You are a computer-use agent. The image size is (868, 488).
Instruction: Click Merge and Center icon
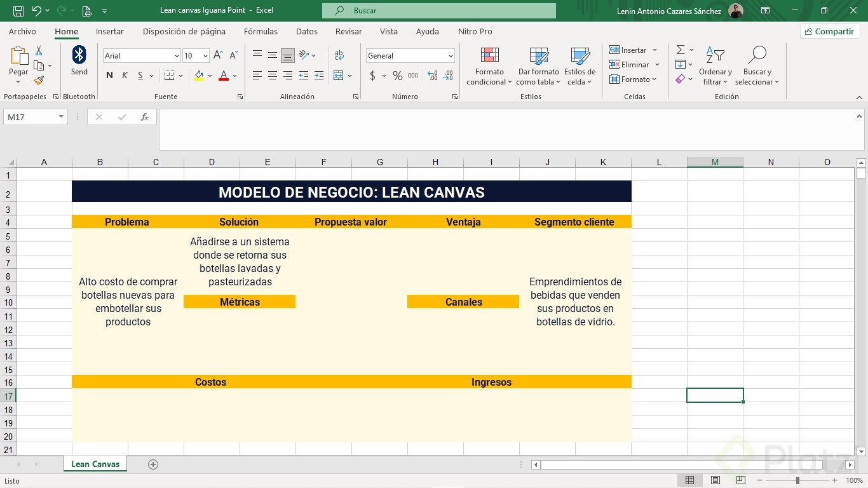(x=339, y=76)
